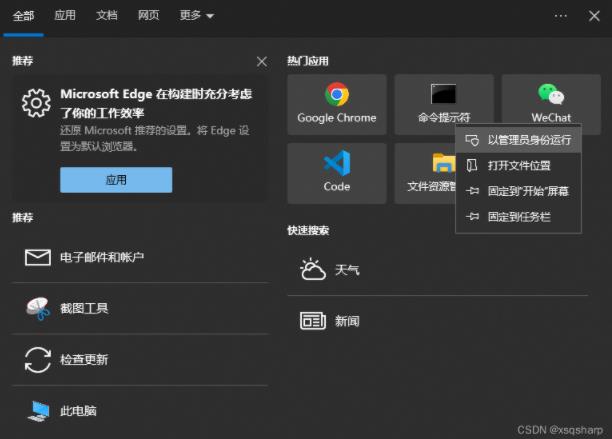Dismiss the 推荐 Edge recommendation card
The width and height of the screenshot is (612, 439).
[x=262, y=61]
